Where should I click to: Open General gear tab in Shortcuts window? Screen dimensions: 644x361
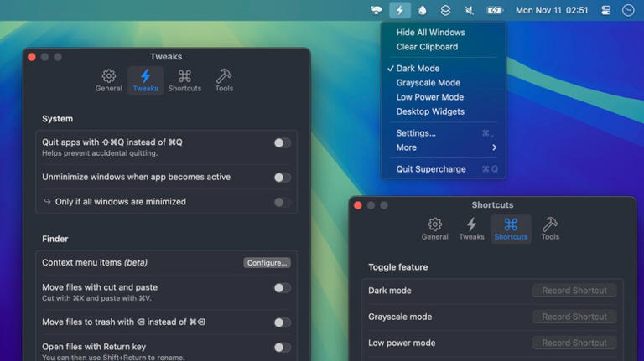coord(434,229)
